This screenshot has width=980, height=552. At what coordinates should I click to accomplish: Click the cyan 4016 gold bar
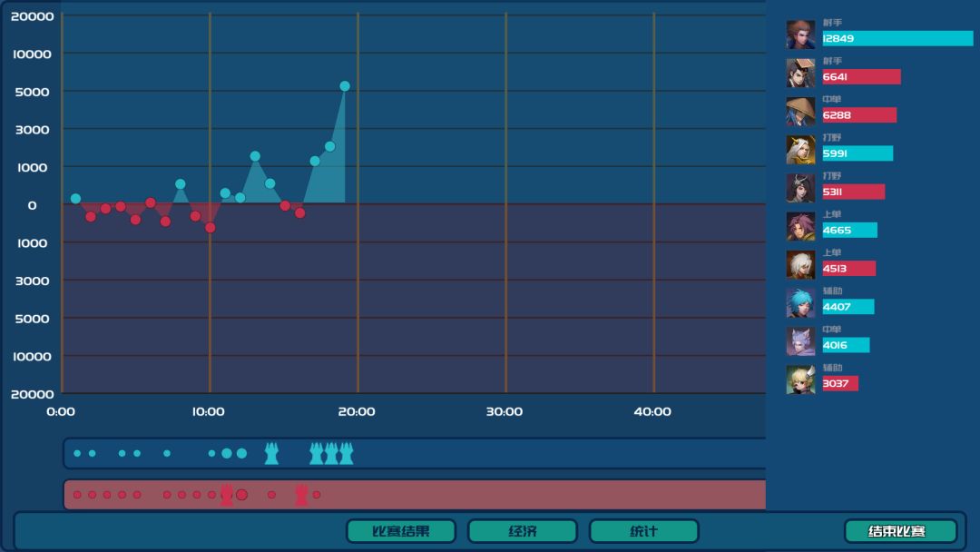tap(846, 345)
